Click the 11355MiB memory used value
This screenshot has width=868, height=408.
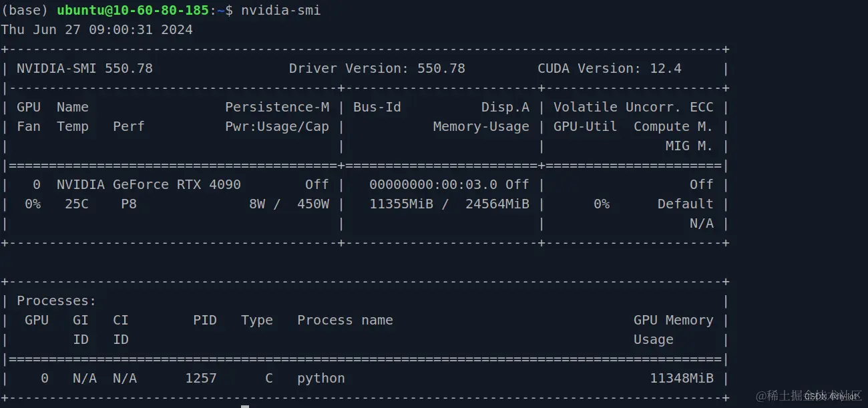pos(401,204)
